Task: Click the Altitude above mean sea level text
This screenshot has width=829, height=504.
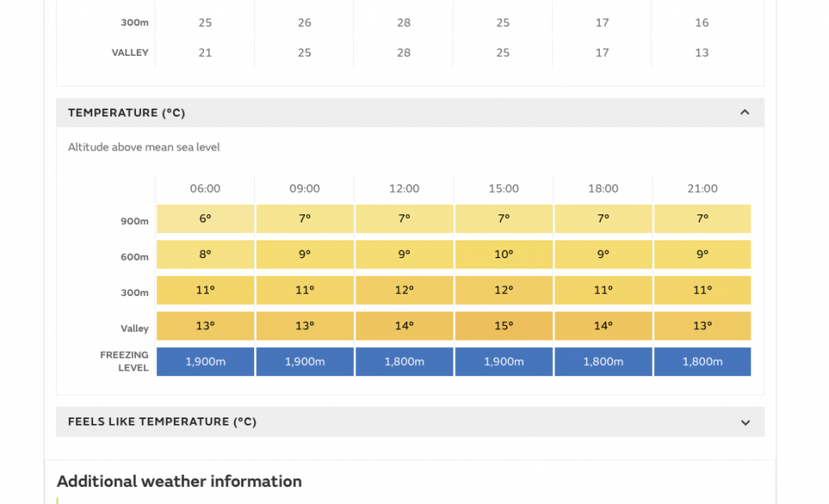Action: pyautogui.click(x=144, y=147)
